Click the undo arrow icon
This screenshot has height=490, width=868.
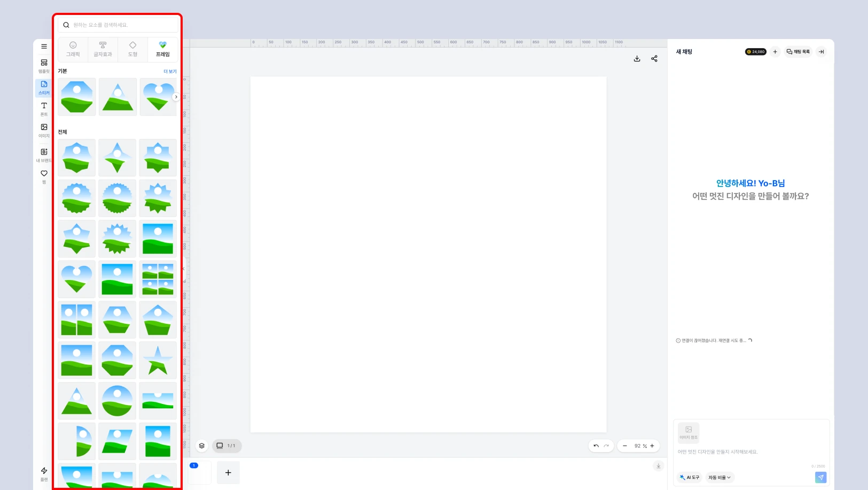click(596, 446)
